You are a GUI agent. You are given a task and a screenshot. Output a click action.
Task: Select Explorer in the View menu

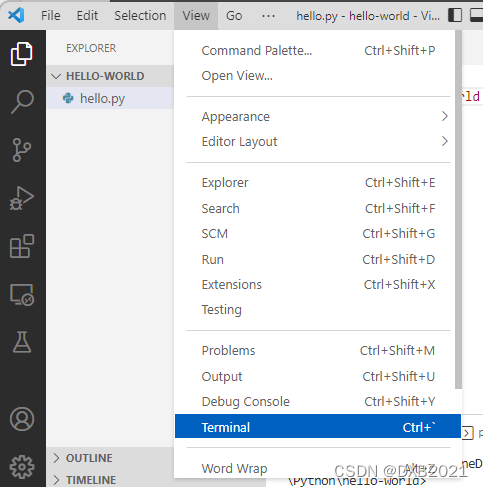[x=318, y=183]
